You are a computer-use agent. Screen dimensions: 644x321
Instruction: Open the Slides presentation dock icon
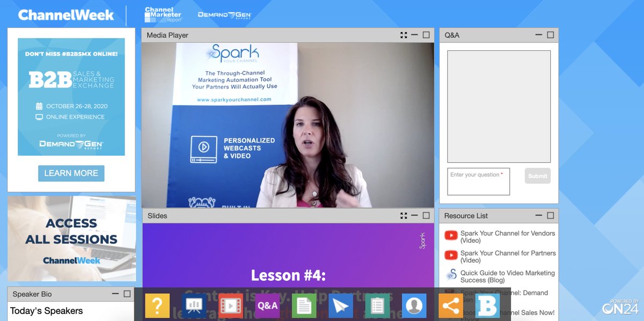click(194, 306)
